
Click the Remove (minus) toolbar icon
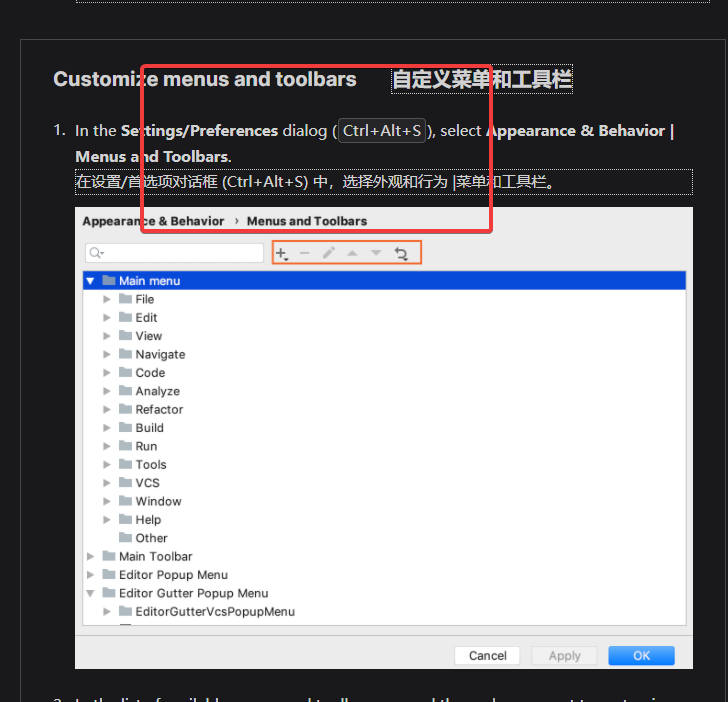pyautogui.click(x=305, y=253)
